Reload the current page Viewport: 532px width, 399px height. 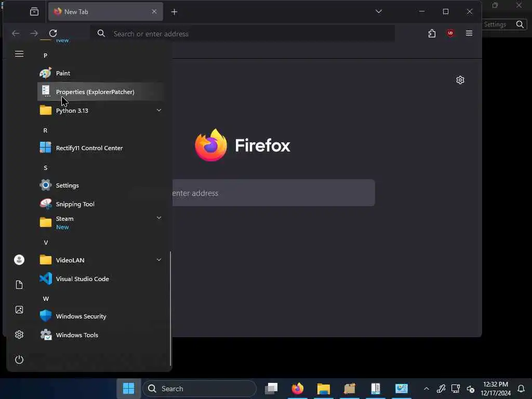pos(53,33)
